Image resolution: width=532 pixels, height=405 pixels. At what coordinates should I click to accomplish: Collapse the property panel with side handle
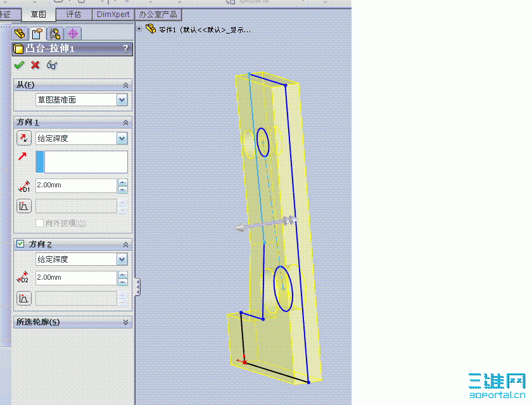tap(137, 287)
